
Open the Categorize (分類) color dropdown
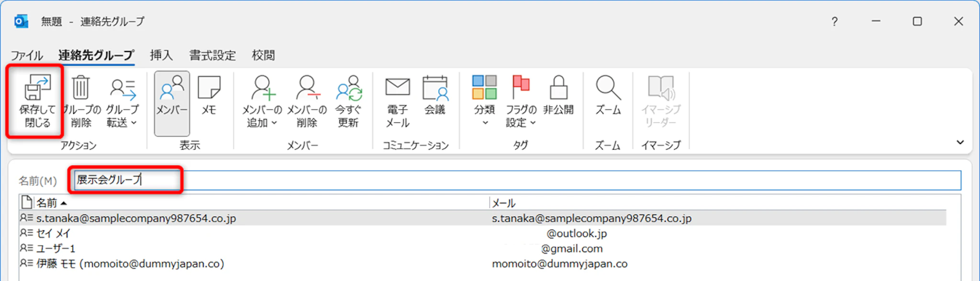coord(484,103)
